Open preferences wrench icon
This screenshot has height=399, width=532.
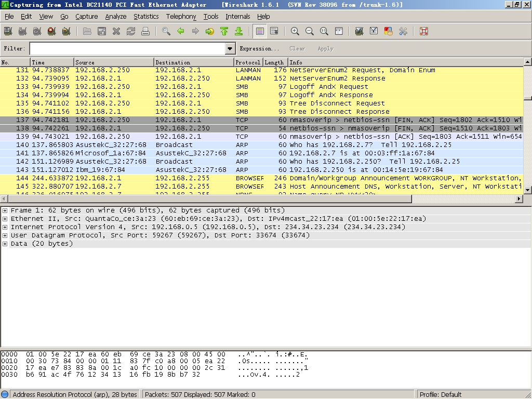tap(403, 31)
